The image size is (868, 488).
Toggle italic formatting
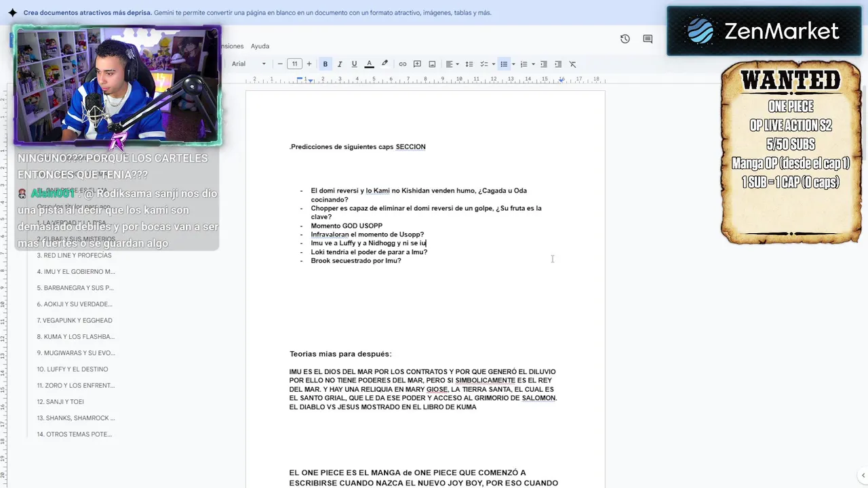340,64
